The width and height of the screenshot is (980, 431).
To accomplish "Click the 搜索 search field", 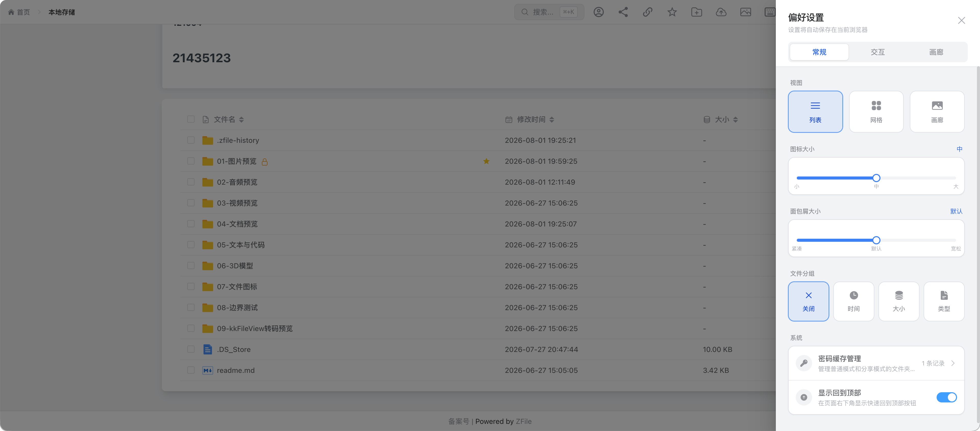I will [x=549, y=12].
